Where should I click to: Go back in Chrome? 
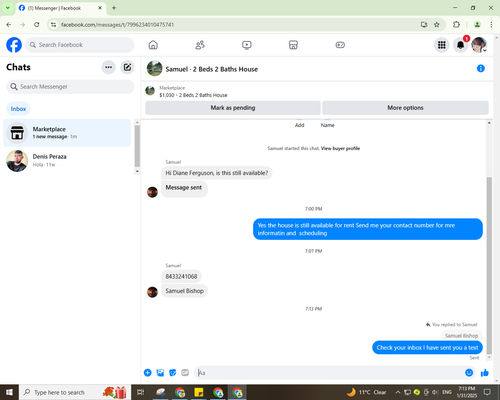click(x=9, y=25)
